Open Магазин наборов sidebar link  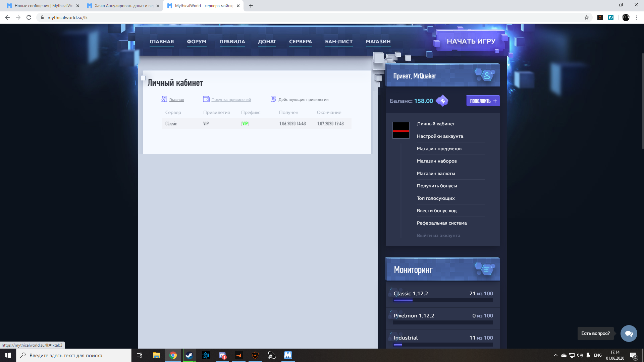coord(437,161)
